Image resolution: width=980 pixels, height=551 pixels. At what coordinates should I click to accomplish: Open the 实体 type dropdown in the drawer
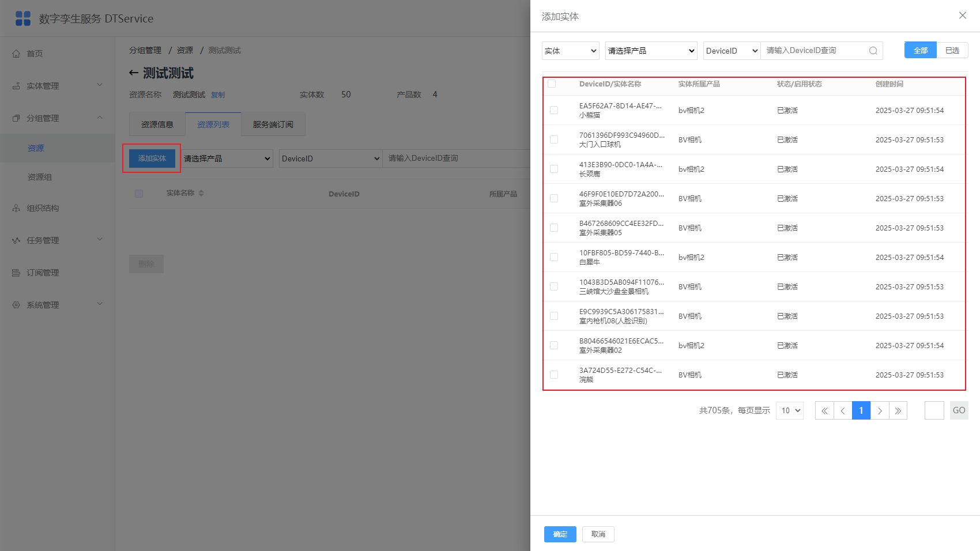[571, 51]
